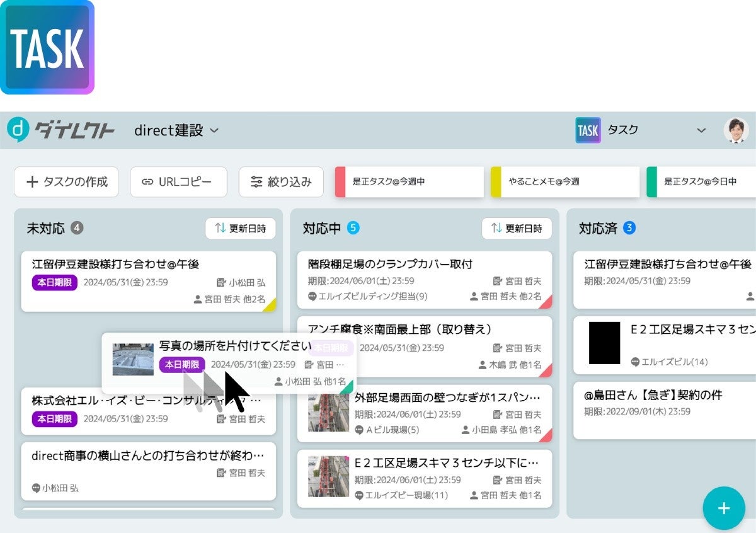Click 本日期限 badge on 株式会社エル・イズ・ビー card
This screenshot has width=756, height=533.
click(x=54, y=418)
